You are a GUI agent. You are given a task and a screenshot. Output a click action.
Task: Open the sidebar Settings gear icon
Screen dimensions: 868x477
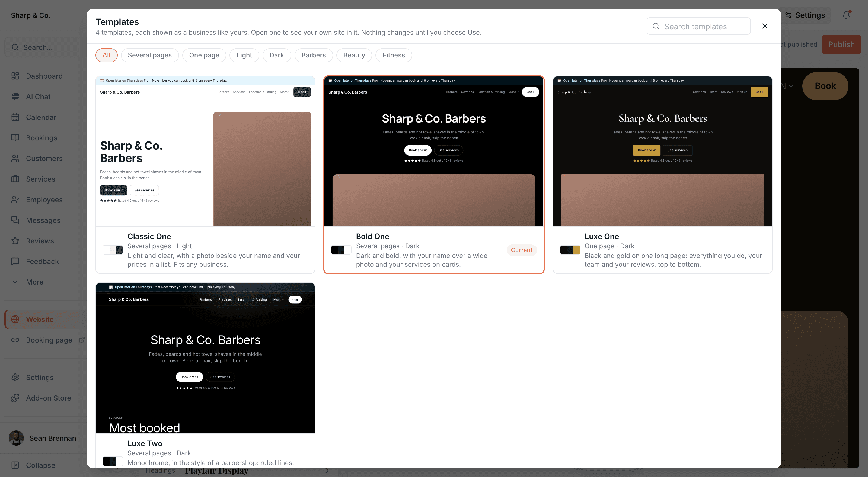pos(15,377)
